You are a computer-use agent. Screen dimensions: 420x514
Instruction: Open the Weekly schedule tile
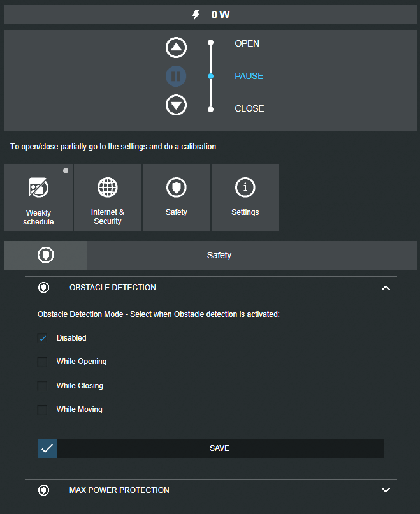tap(38, 198)
